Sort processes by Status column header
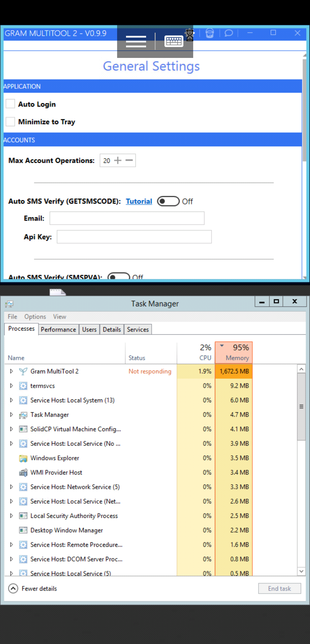Screen dimensions: 310x644 151,352
